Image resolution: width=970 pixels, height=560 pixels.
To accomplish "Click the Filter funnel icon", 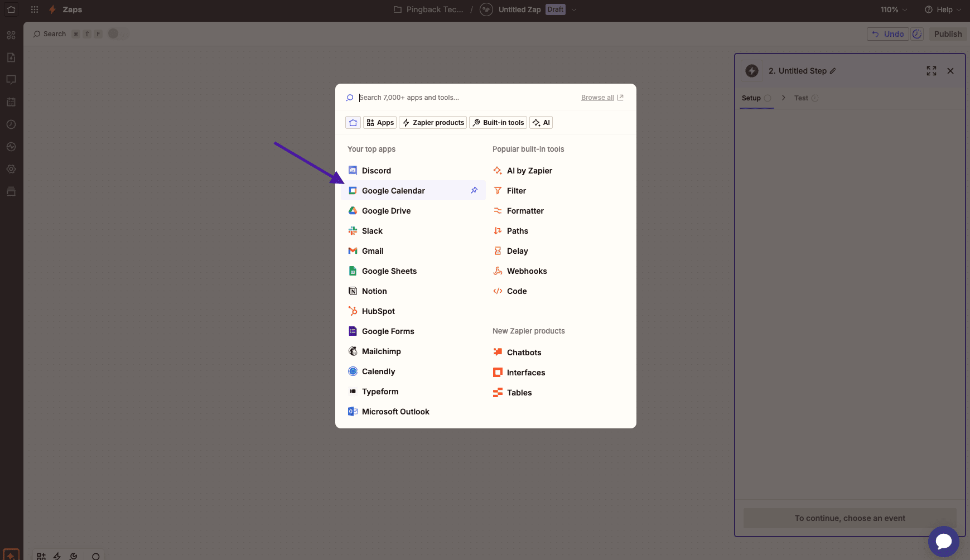I will [498, 190].
